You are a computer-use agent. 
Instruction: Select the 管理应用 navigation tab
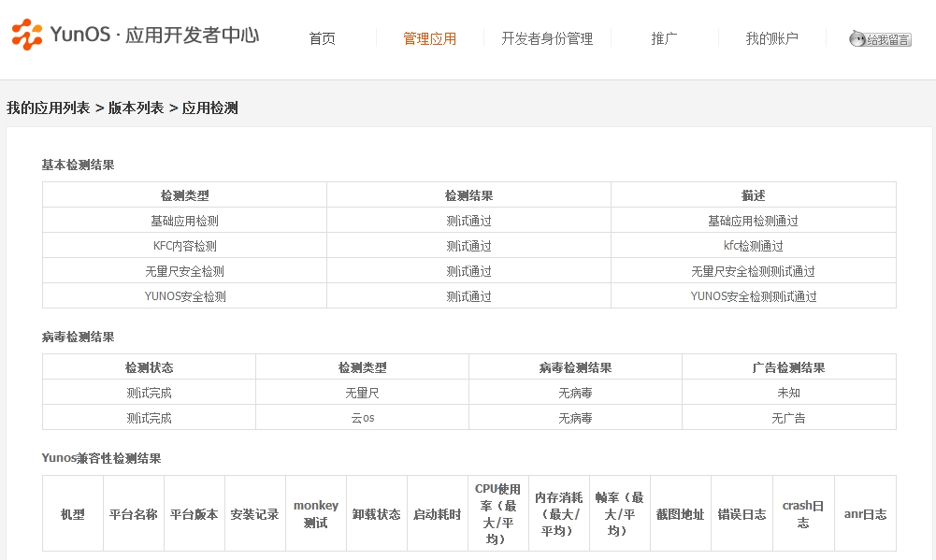[x=429, y=38]
